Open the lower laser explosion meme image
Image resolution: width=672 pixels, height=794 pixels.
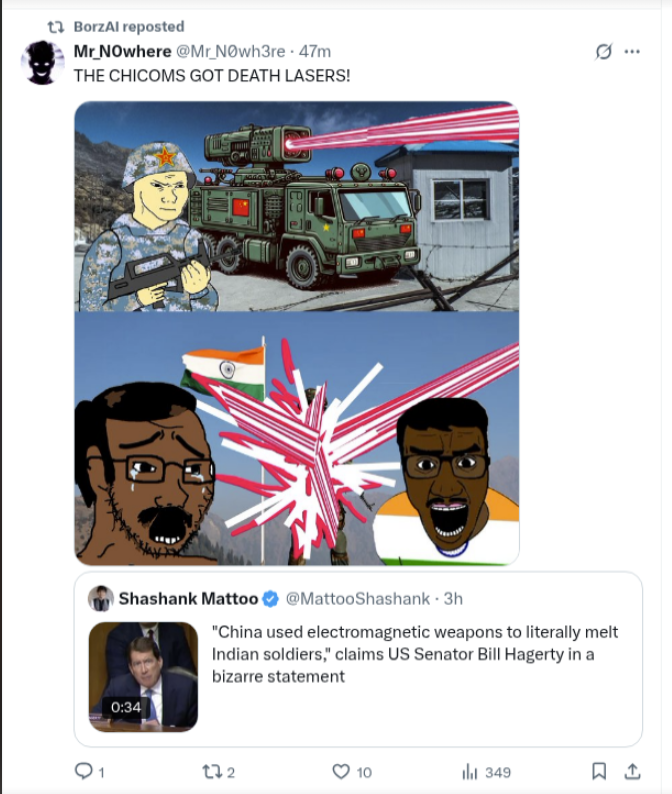(297, 439)
